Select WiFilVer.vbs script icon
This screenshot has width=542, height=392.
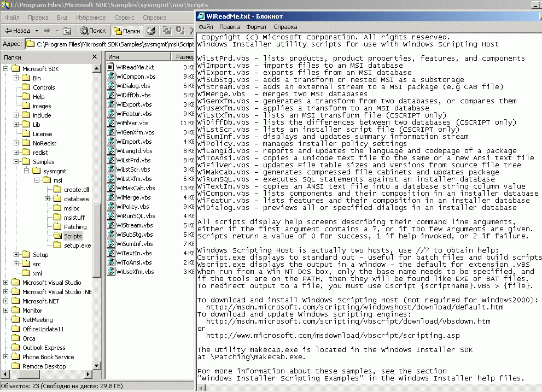(x=110, y=122)
